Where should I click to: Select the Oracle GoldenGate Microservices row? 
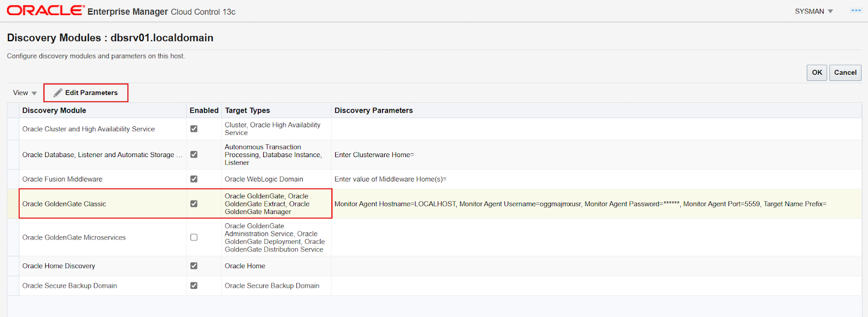coord(435,237)
